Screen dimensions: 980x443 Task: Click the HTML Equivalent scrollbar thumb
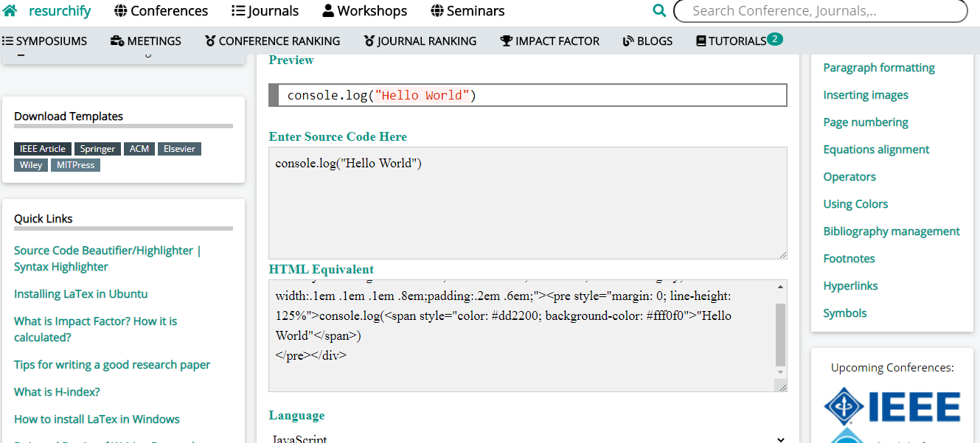[x=781, y=335]
